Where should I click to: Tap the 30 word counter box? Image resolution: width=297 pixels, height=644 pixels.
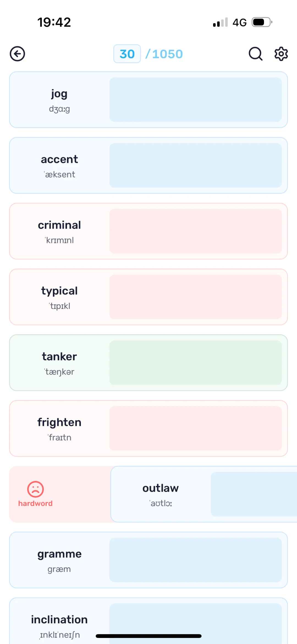[127, 54]
